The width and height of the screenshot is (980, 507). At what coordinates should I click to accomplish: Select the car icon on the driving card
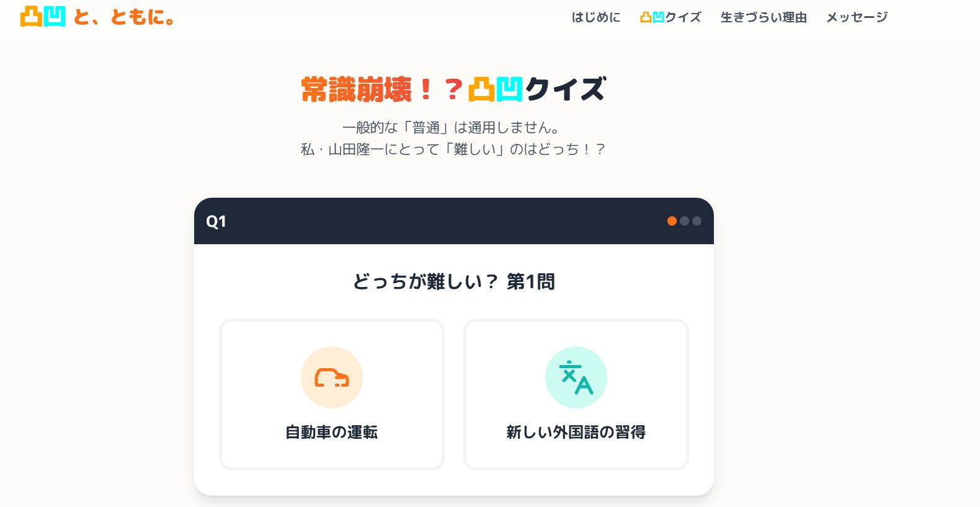pyautogui.click(x=332, y=377)
